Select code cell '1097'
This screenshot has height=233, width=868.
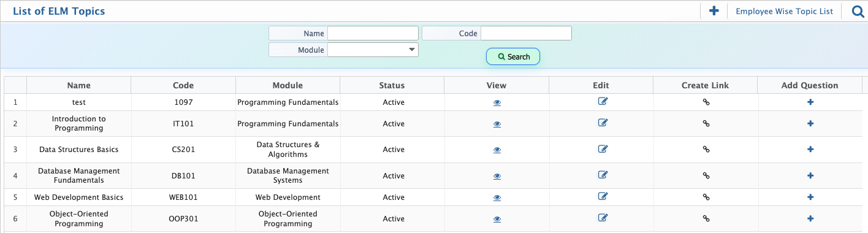click(x=183, y=102)
